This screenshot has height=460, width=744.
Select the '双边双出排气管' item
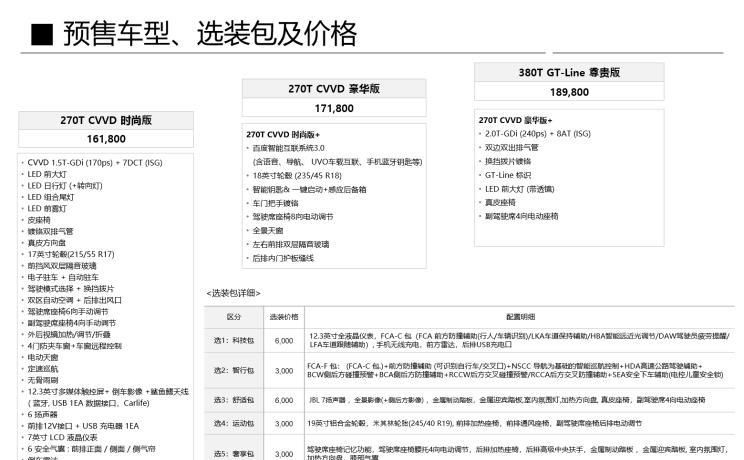pyautogui.click(x=512, y=148)
